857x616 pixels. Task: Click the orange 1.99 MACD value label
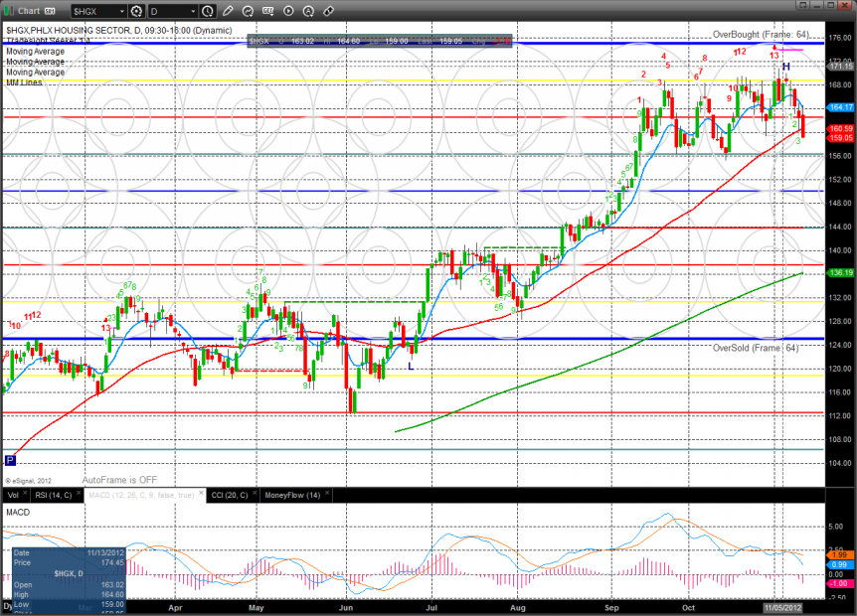point(839,554)
